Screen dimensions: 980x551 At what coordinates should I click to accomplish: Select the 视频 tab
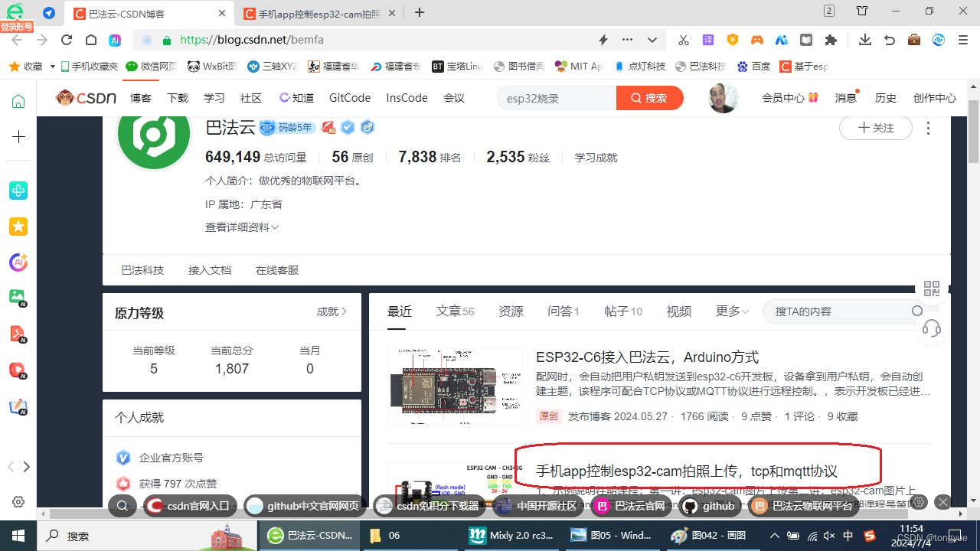pos(679,311)
